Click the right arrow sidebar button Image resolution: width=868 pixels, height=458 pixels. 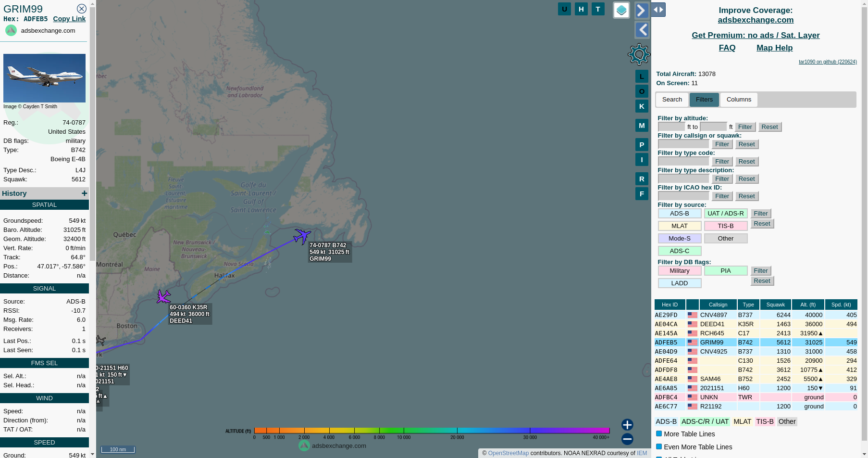(x=642, y=10)
